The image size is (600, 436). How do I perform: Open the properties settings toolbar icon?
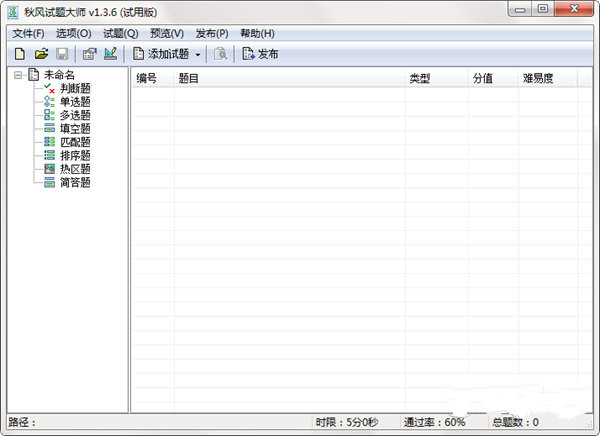[x=89, y=53]
